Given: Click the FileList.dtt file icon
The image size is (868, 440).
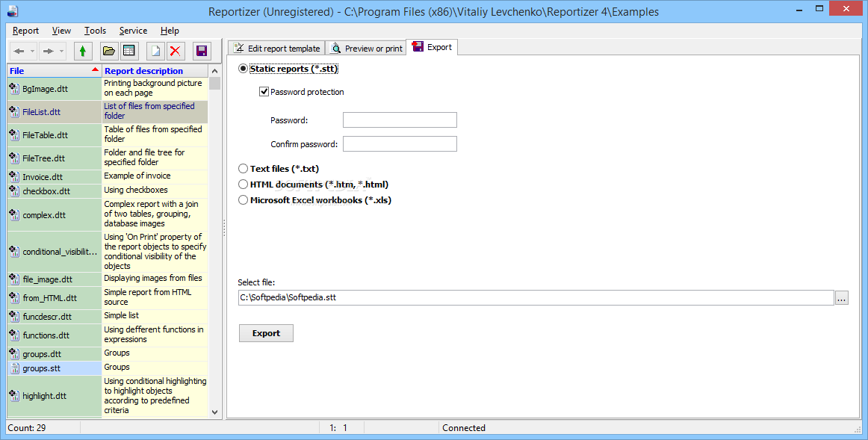Looking at the screenshot, I should (x=14, y=112).
